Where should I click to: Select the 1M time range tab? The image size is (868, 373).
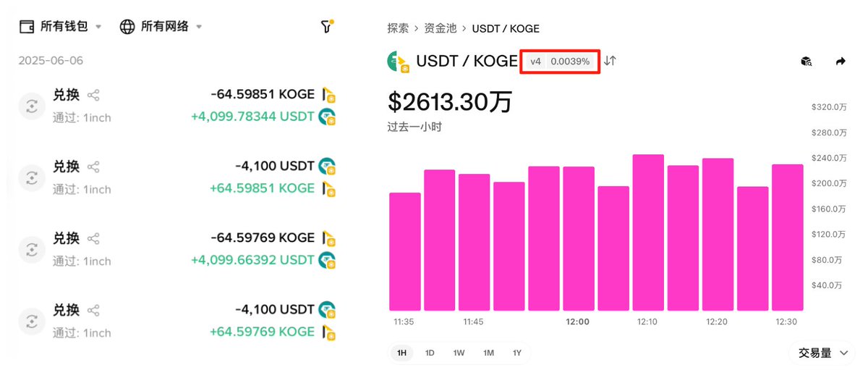[x=488, y=353]
